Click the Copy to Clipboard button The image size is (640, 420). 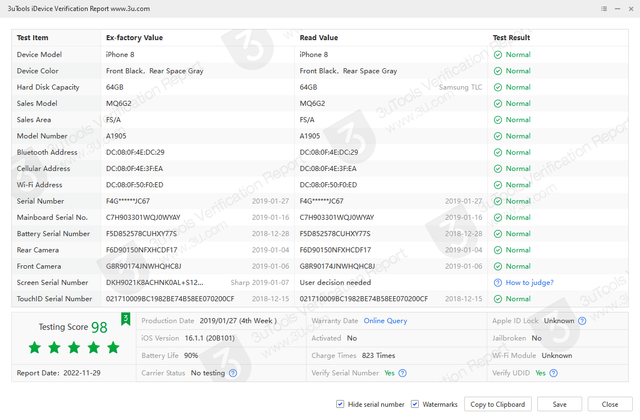click(x=498, y=404)
